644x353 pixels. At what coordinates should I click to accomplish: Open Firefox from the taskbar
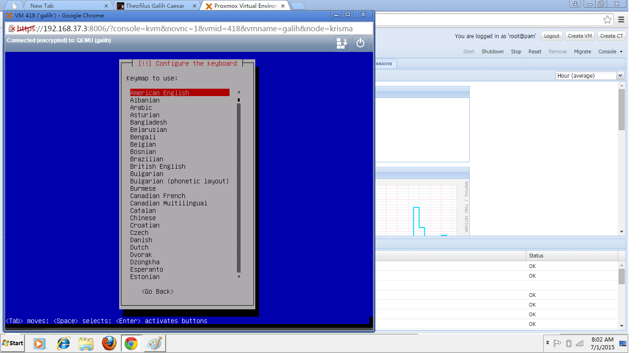click(x=109, y=343)
